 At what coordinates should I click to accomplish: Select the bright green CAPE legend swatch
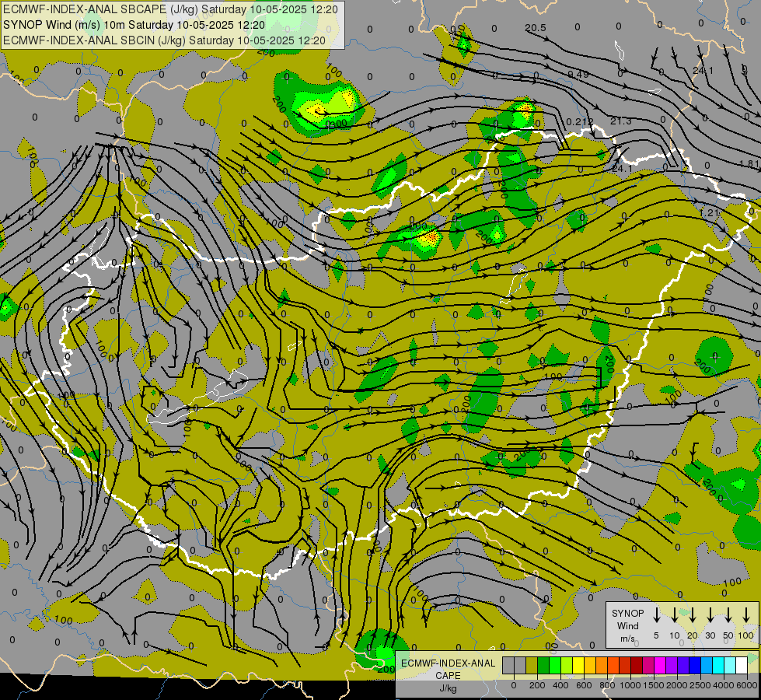click(x=555, y=666)
